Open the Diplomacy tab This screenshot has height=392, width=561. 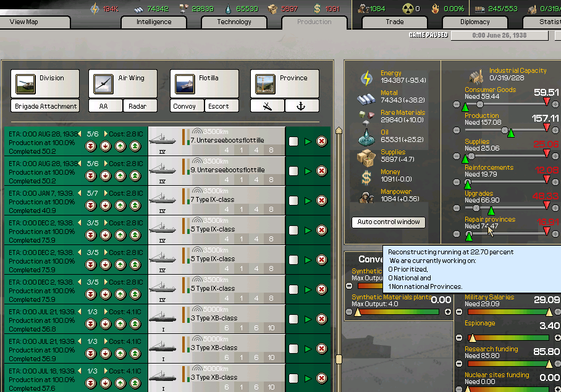click(x=475, y=22)
